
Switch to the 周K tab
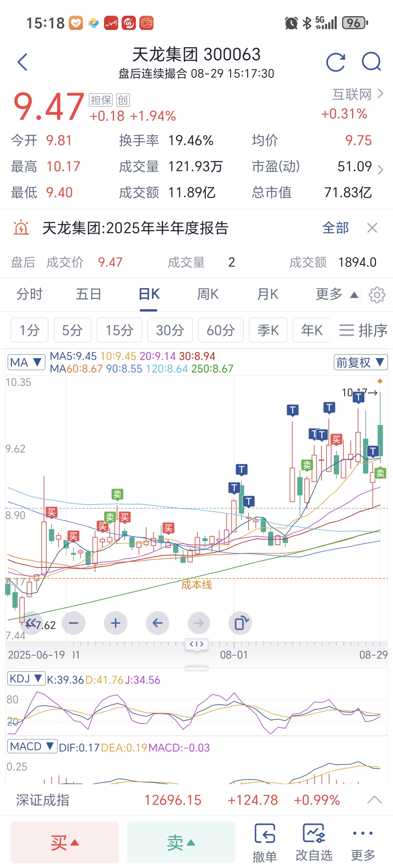point(208,294)
